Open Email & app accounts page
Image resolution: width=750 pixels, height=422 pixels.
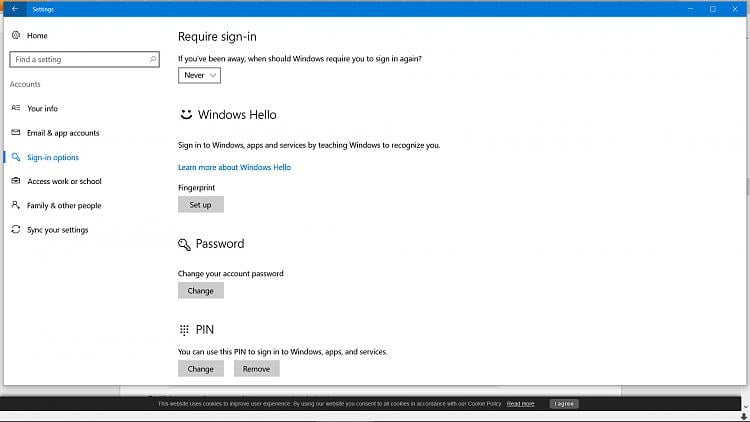pyautogui.click(x=63, y=133)
